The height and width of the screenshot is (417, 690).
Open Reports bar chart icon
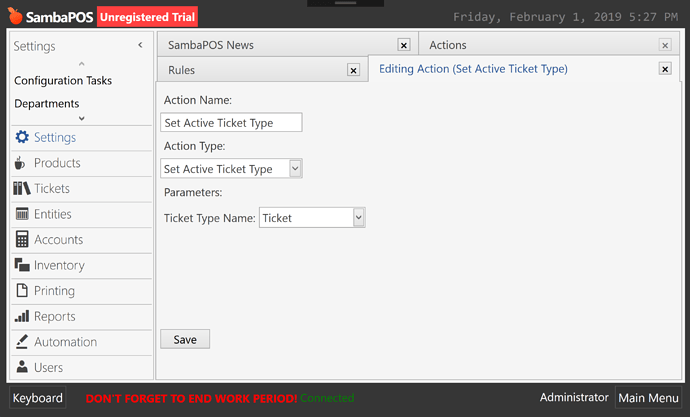22,316
